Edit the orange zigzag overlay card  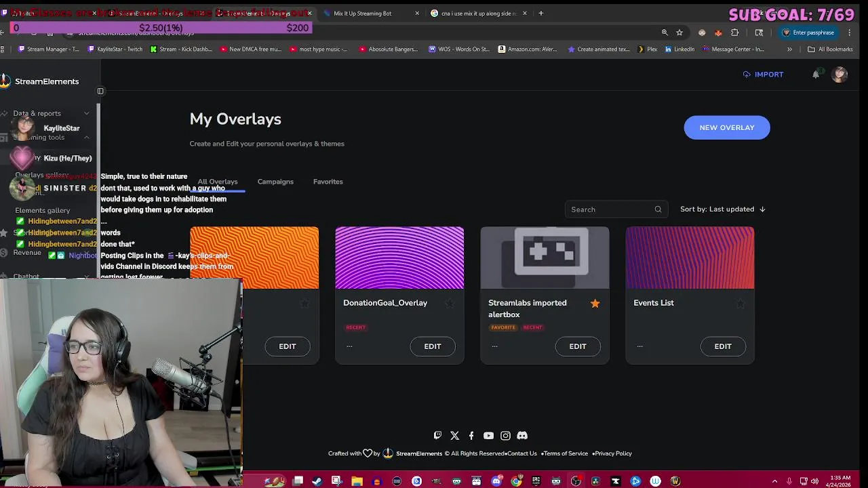[288, 346]
